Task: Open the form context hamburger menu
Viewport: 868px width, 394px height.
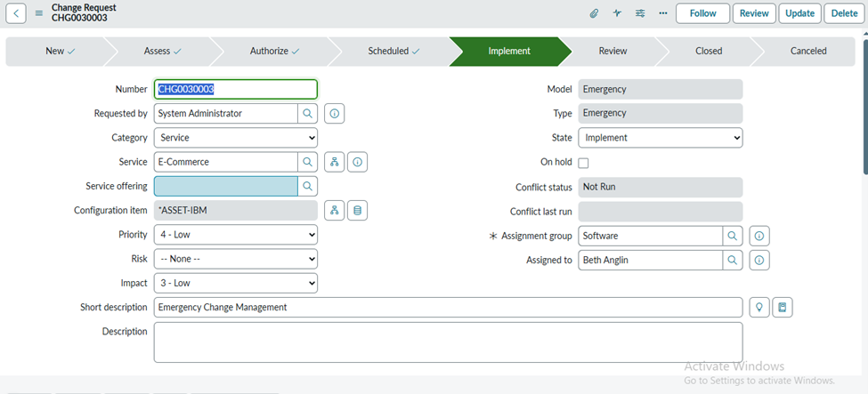Action: click(x=39, y=13)
